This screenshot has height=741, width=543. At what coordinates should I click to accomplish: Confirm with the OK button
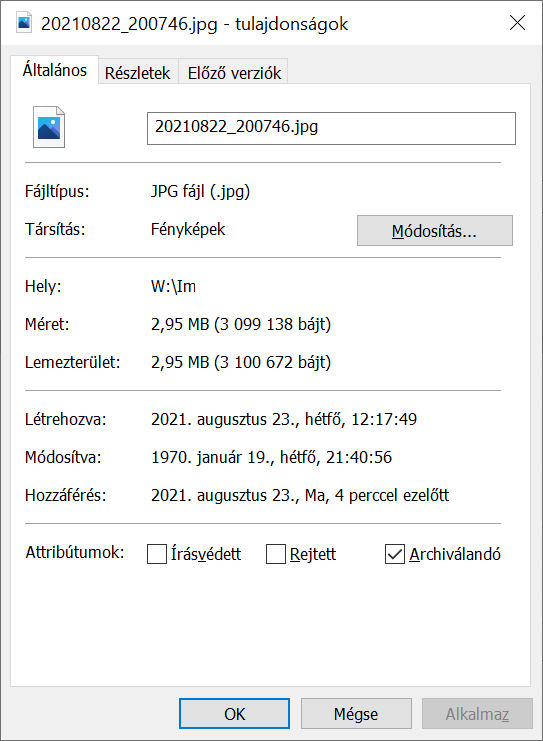(234, 714)
